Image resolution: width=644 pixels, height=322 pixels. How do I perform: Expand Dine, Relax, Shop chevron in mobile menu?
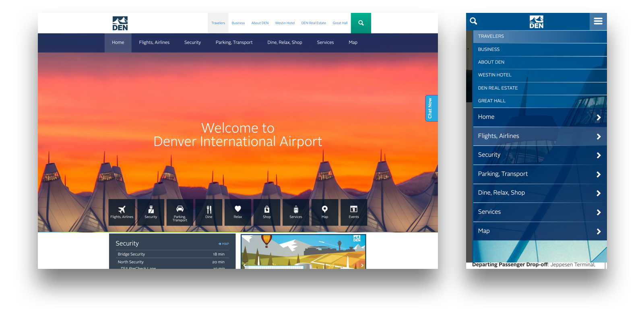coord(599,193)
